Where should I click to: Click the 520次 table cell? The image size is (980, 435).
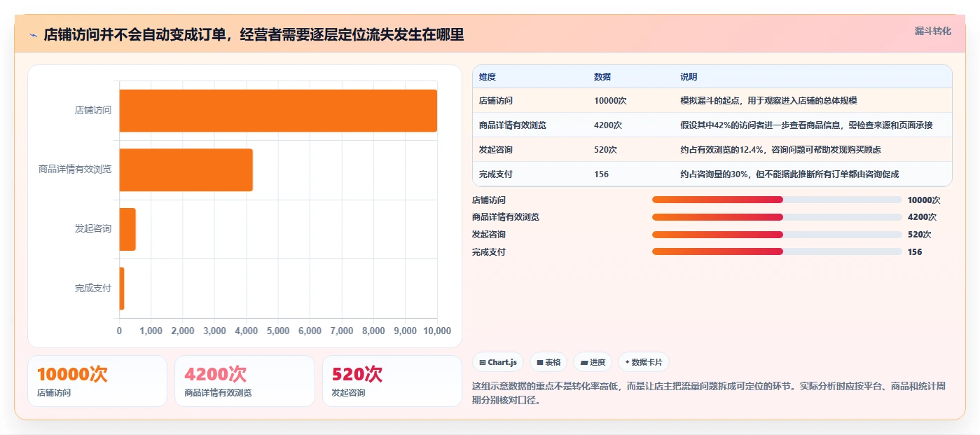606,150
